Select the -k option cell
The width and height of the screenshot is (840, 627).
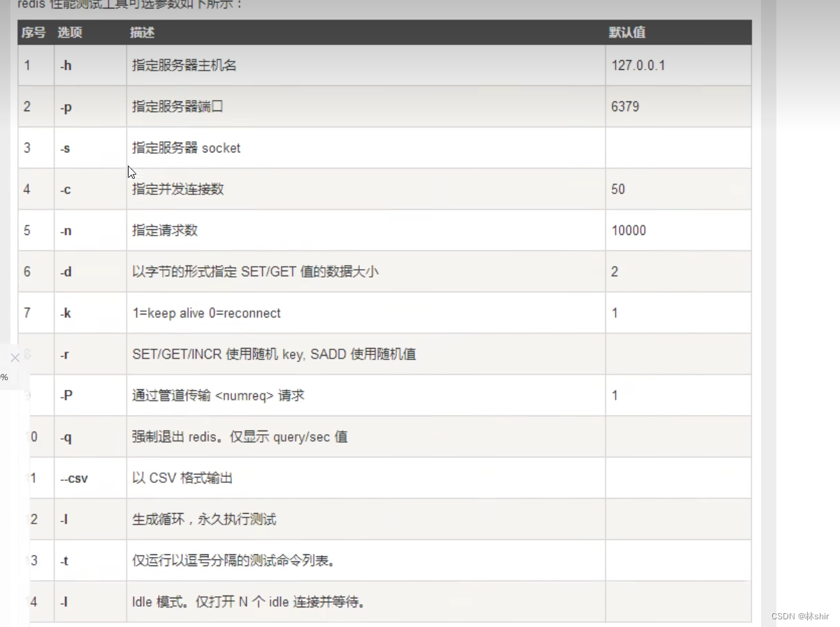pyautogui.click(x=90, y=313)
